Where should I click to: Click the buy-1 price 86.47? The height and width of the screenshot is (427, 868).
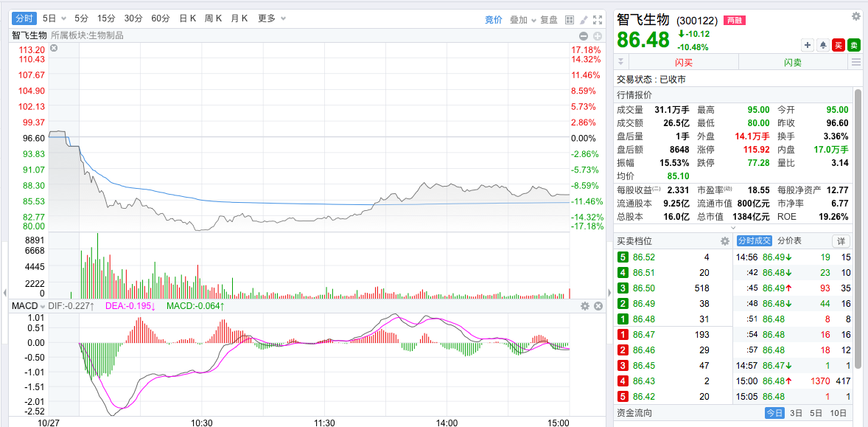644,334
